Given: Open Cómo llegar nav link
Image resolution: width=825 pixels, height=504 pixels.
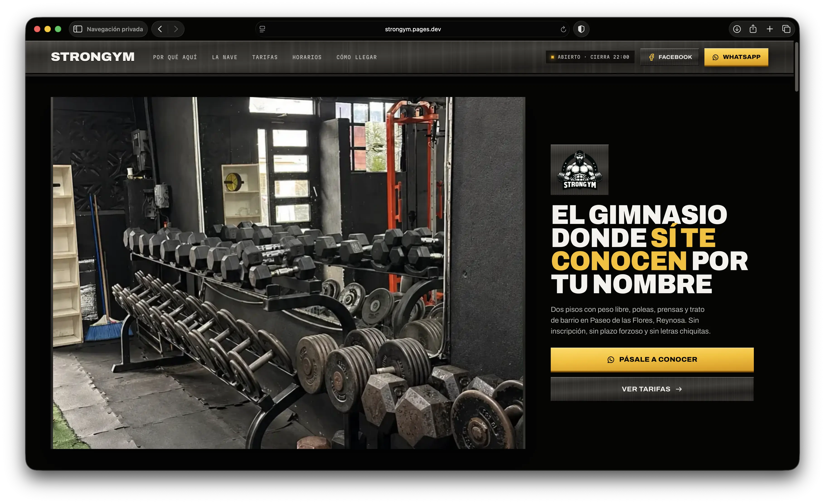Looking at the screenshot, I should tap(357, 57).
